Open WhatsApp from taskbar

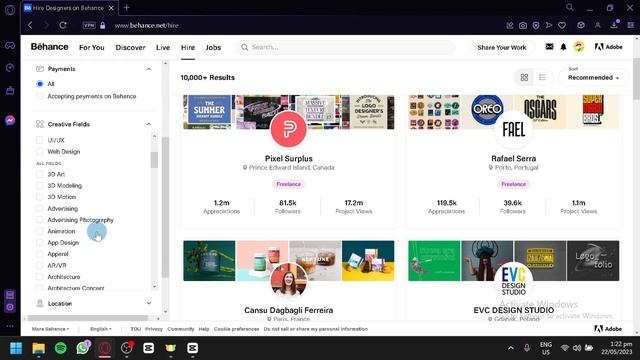(x=83, y=348)
